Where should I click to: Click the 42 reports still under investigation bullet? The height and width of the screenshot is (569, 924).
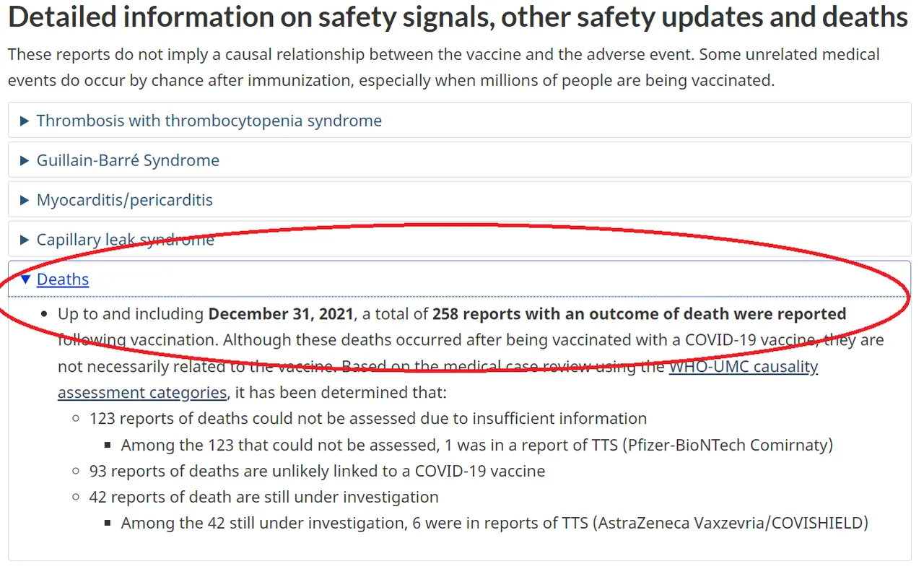(x=263, y=498)
